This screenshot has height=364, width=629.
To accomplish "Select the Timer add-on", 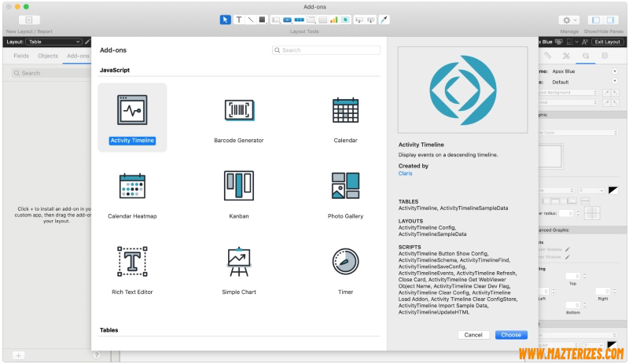I will click(x=345, y=270).
